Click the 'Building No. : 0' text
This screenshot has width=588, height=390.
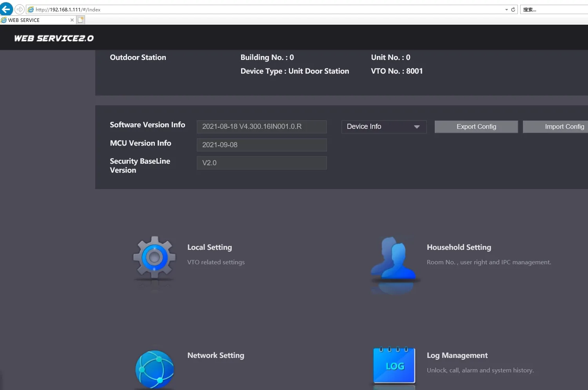[267, 58]
